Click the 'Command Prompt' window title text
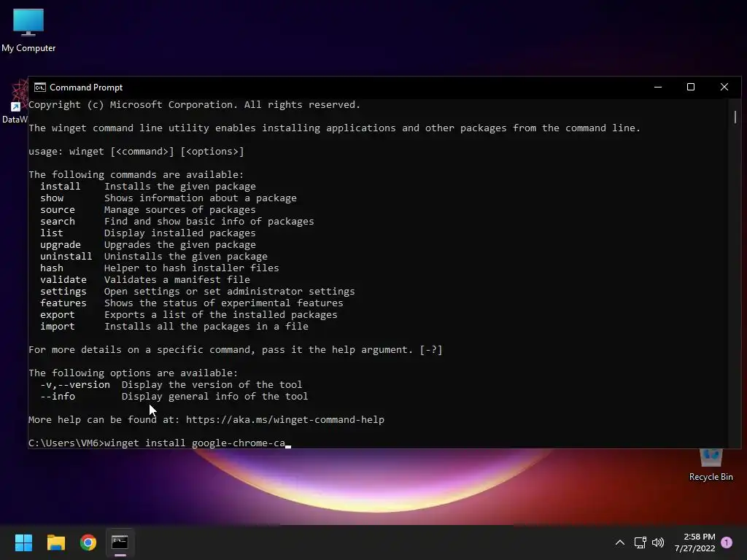This screenshot has height=560, width=747. (x=86, y=87)
